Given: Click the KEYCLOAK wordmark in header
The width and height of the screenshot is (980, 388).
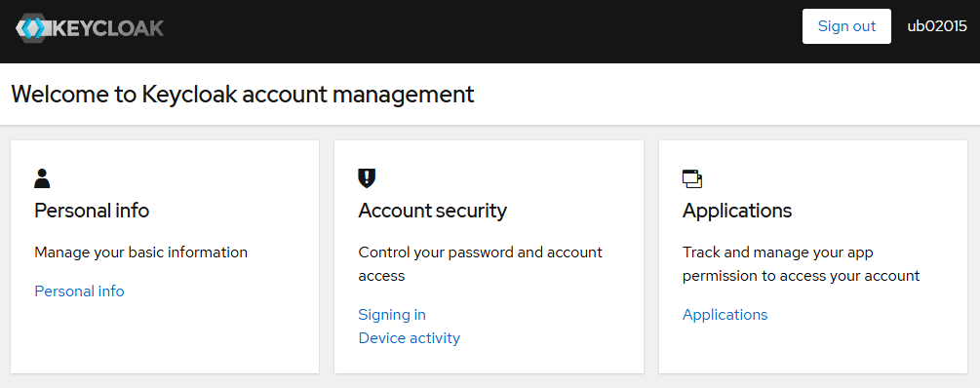Looking at the screenshot, I should click(106, 28).
